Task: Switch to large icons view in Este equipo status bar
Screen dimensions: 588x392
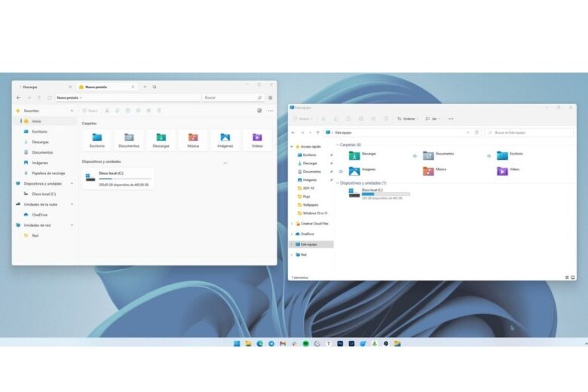Action: [573, 277]
